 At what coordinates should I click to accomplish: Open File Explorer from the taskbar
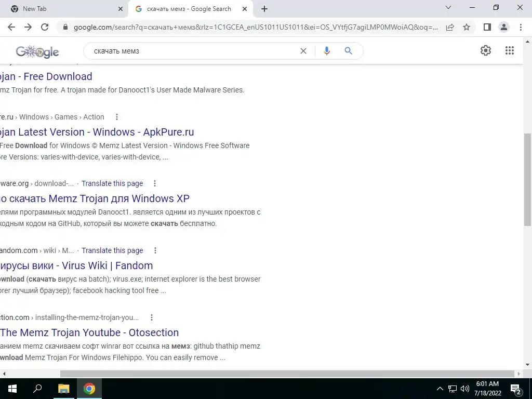click(63, 389)
